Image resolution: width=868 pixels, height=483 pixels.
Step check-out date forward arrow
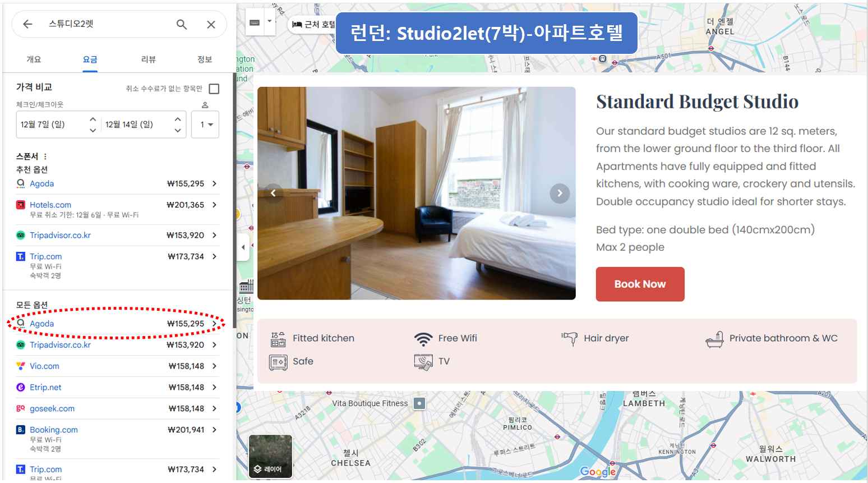click(177, 119)
